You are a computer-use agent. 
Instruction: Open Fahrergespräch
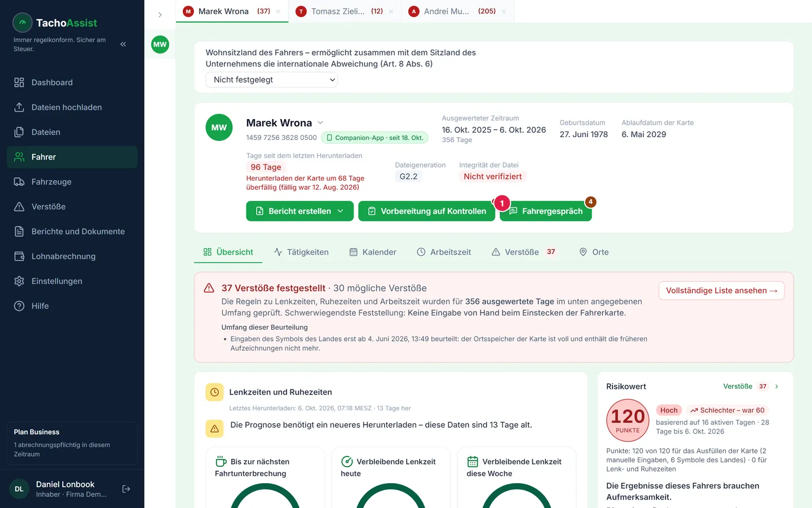click(x=546, y=211)
